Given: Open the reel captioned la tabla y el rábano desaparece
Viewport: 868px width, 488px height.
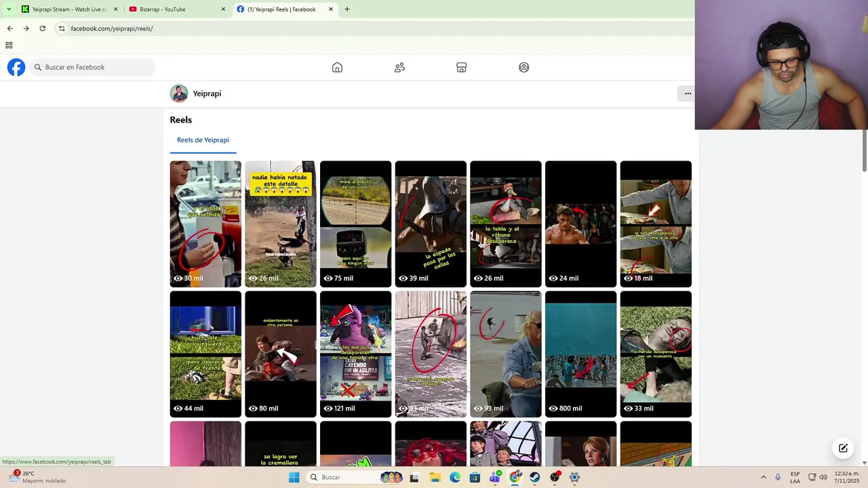Looking at the screenshot, I should pos(506,224).
